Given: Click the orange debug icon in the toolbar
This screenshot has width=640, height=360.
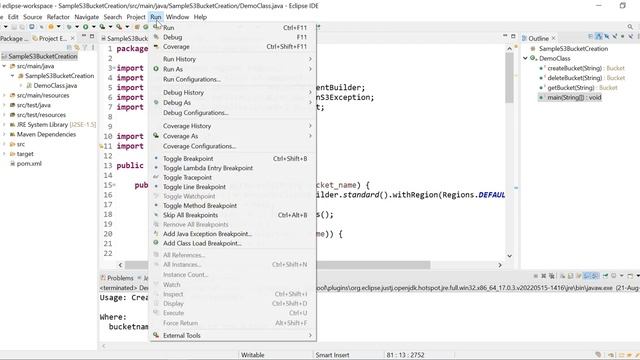Looking at the screenshot, I should tap(51, 27).
